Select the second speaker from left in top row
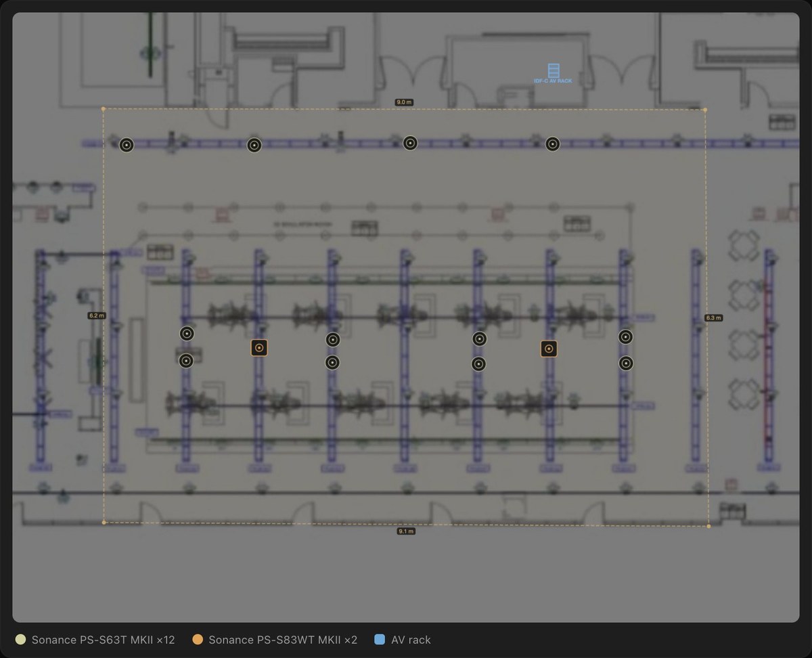The height and width of the screenshot is (658, 812). pos(254,145)
